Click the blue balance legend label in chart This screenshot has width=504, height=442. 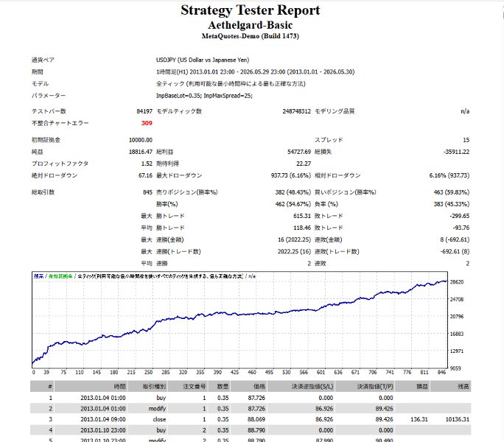coord(38,276)
